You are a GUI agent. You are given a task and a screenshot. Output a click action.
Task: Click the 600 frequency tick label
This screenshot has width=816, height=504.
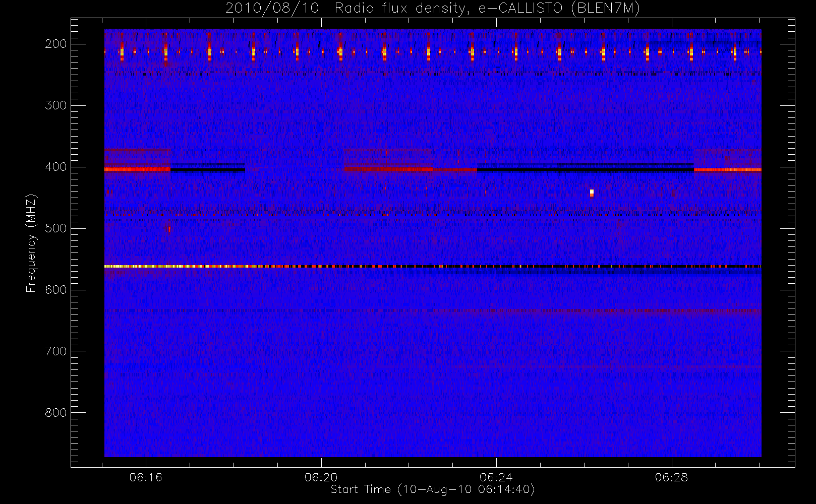[x=55, y=290]
